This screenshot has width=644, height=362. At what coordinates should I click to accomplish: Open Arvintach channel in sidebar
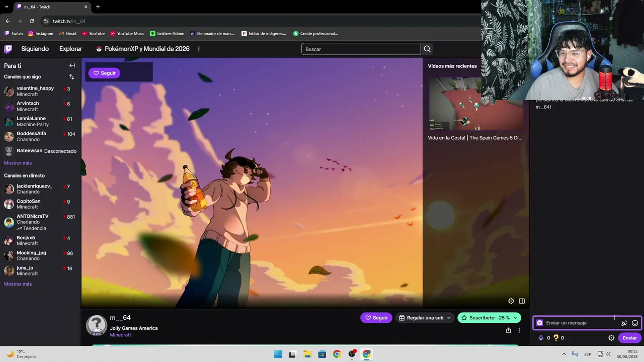[40, 106]
